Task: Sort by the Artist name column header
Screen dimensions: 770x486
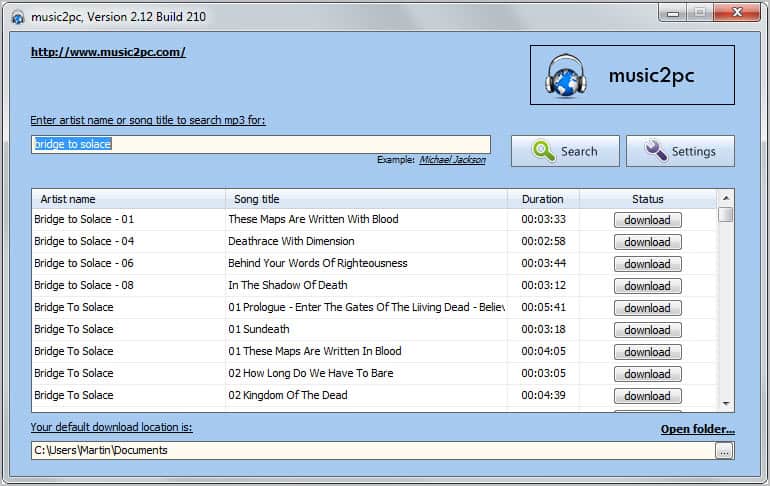Action: [129, 199]
